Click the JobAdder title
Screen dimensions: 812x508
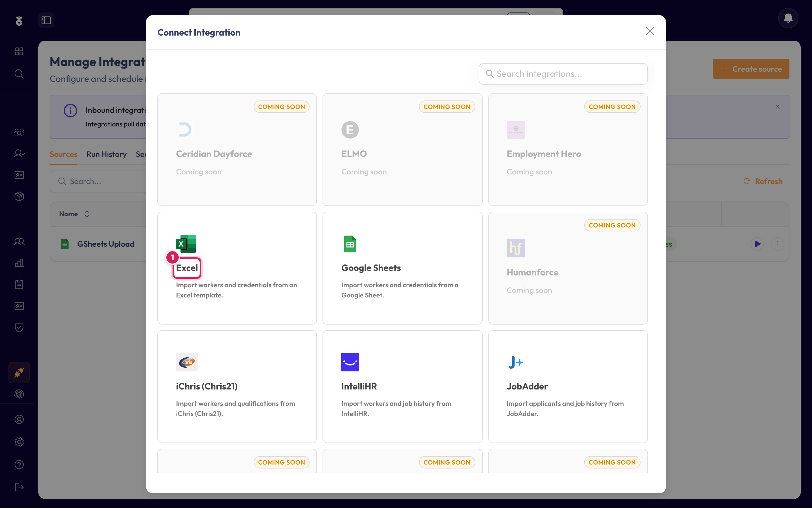[527, 386]
